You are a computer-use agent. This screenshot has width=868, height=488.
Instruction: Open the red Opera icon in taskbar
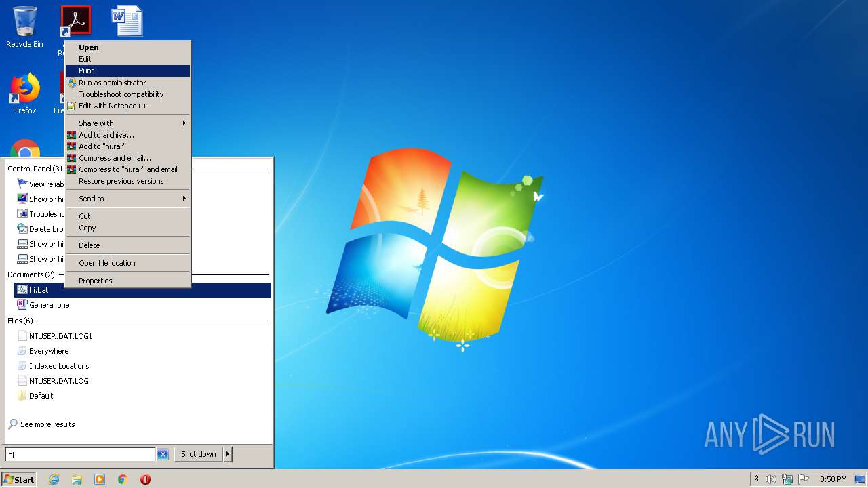tap(145, 479)
